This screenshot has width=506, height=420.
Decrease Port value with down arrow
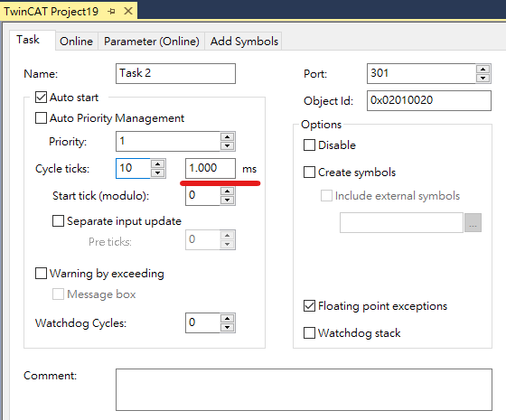(x=483, y=78)
